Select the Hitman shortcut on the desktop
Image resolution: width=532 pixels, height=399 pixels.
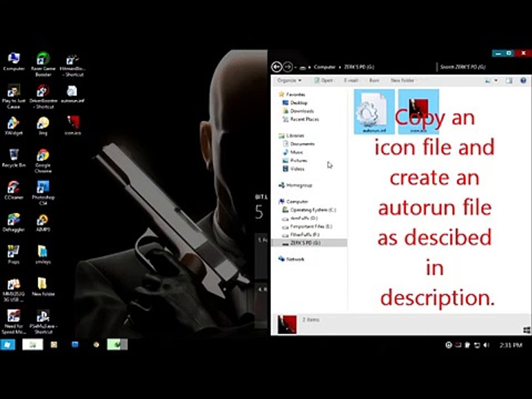pos(72,64)
